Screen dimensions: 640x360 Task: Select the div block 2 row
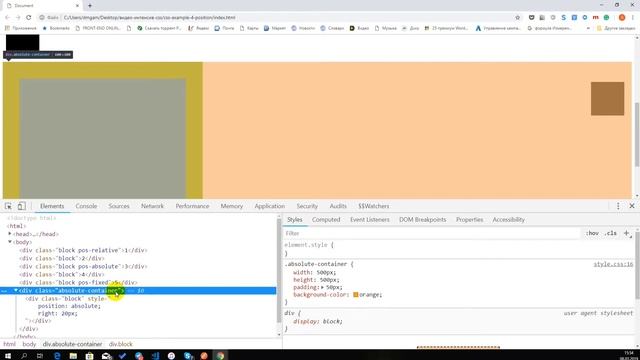point(62,258)
